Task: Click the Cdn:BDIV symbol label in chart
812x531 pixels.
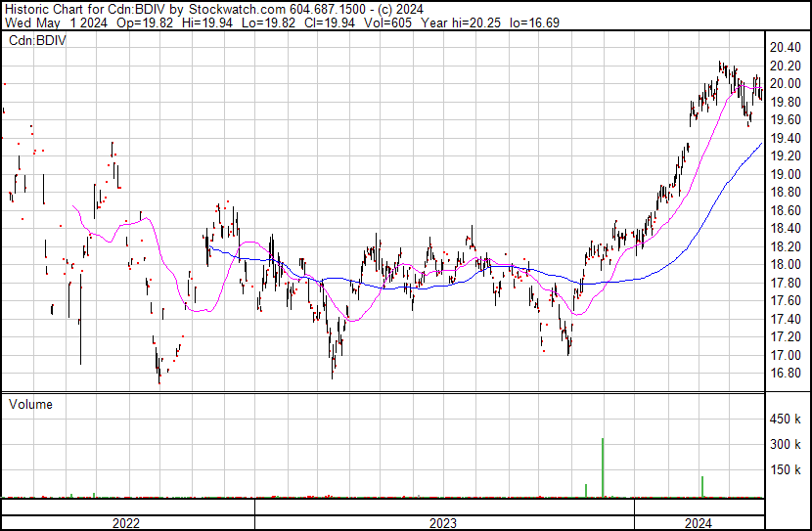Action: coord(35,41)
